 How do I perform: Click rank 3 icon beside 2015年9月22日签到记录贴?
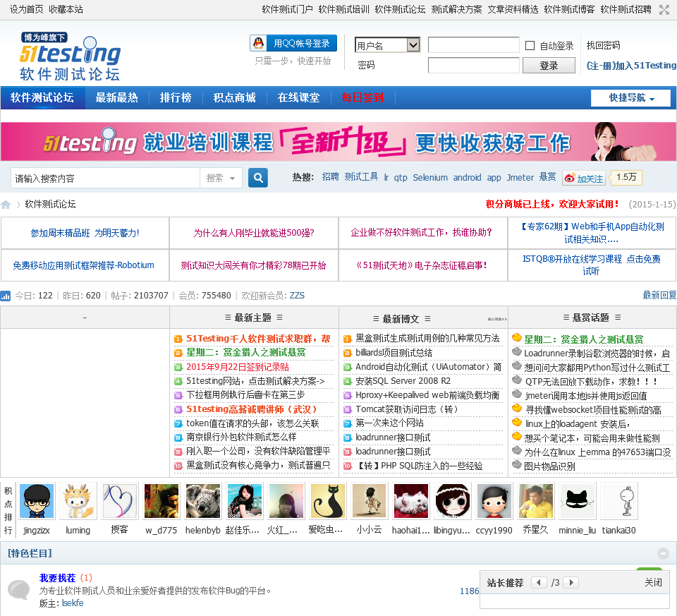tap(178, 367)
